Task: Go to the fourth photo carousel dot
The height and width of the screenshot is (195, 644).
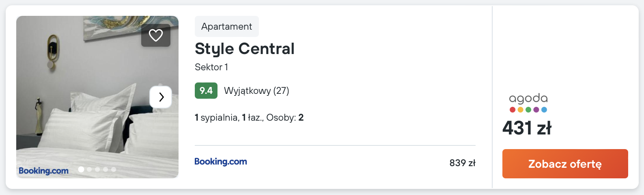Action: pyautogui.click(x=106, y=169)
